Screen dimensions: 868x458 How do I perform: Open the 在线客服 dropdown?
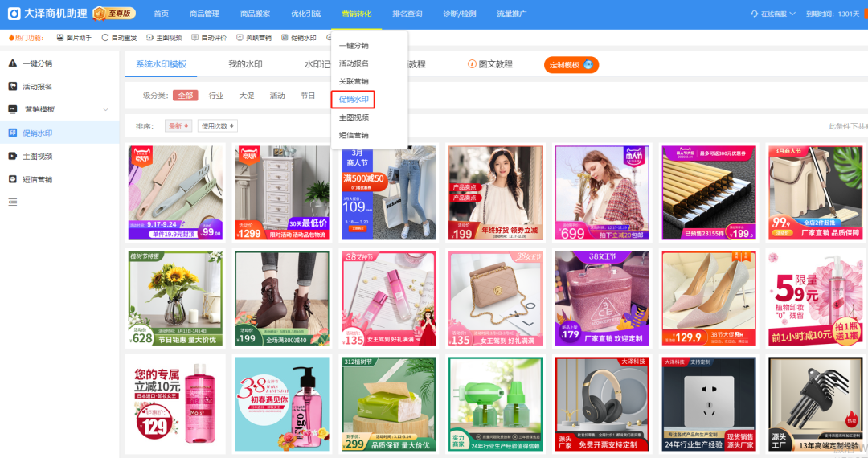(x=773, y=14)
